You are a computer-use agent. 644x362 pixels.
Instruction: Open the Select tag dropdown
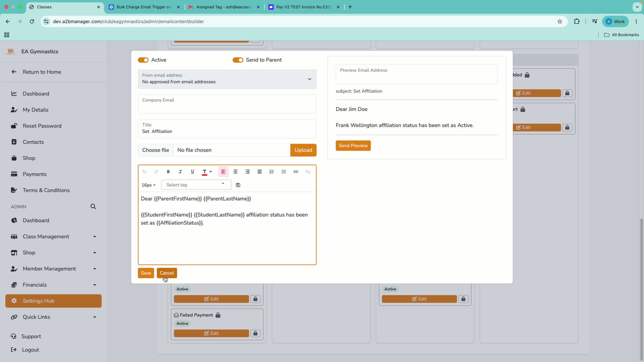coord(196,185)
